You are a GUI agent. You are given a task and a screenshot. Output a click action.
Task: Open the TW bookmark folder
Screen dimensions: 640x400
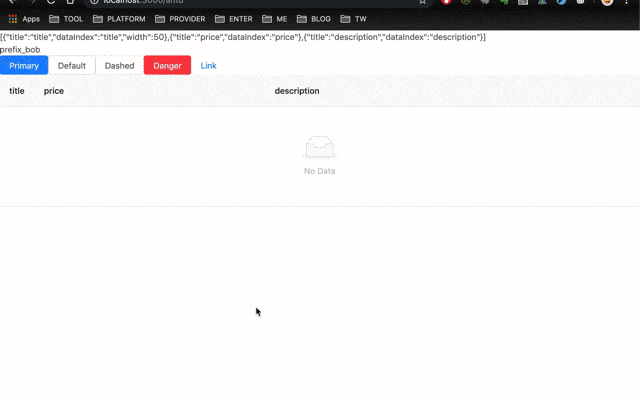coord(353,19)
